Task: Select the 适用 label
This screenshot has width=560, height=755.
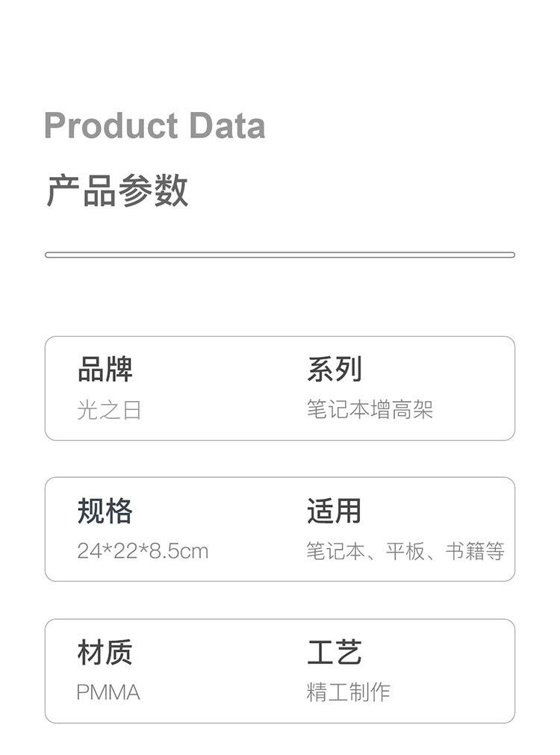Action: [335, 510]
